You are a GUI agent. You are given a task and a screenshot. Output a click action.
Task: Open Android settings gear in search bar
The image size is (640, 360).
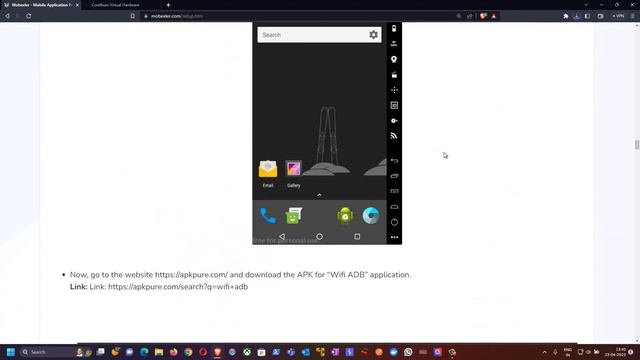(373, 35)
